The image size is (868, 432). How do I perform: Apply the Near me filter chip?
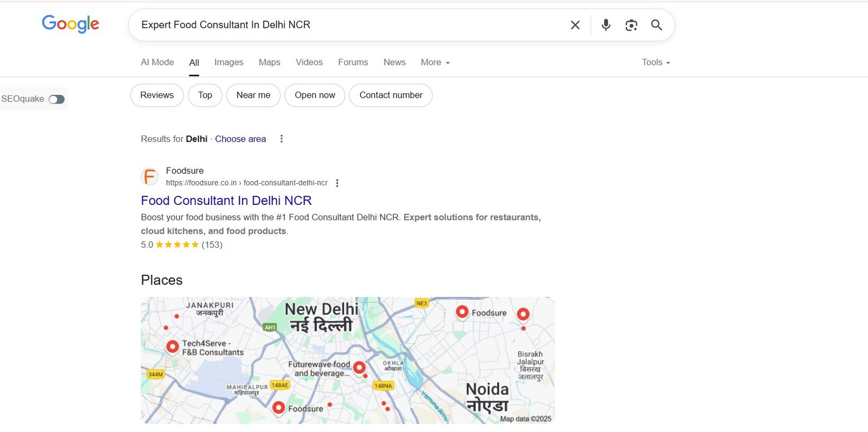click(253, 95)
